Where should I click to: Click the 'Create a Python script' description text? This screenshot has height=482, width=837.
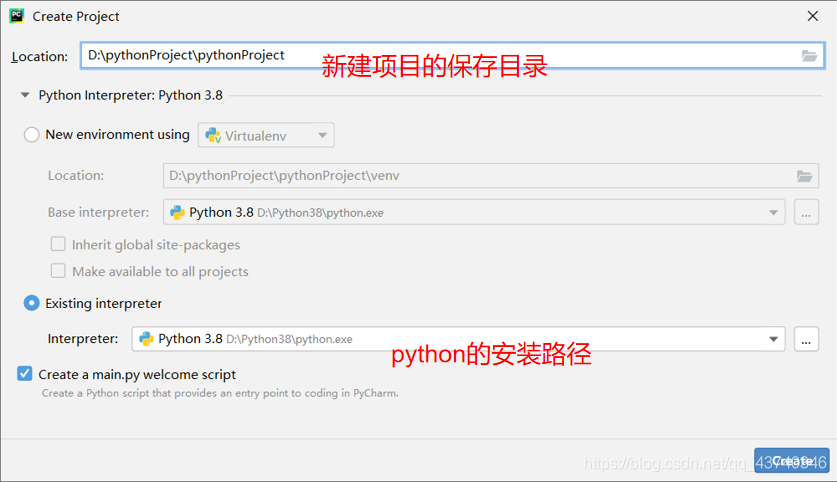pyautogui.click(x=220, y=393)
